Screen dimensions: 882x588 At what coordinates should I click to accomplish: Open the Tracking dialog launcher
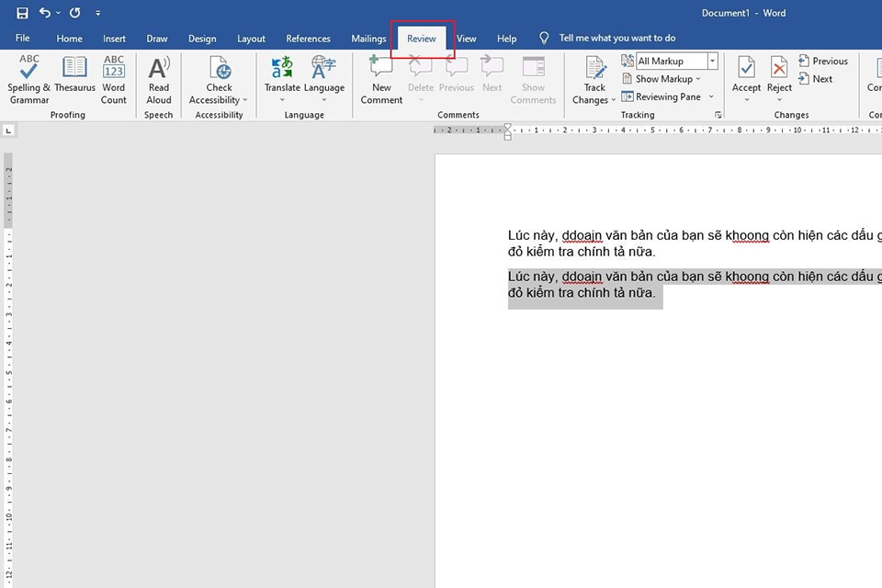point(718,112)
